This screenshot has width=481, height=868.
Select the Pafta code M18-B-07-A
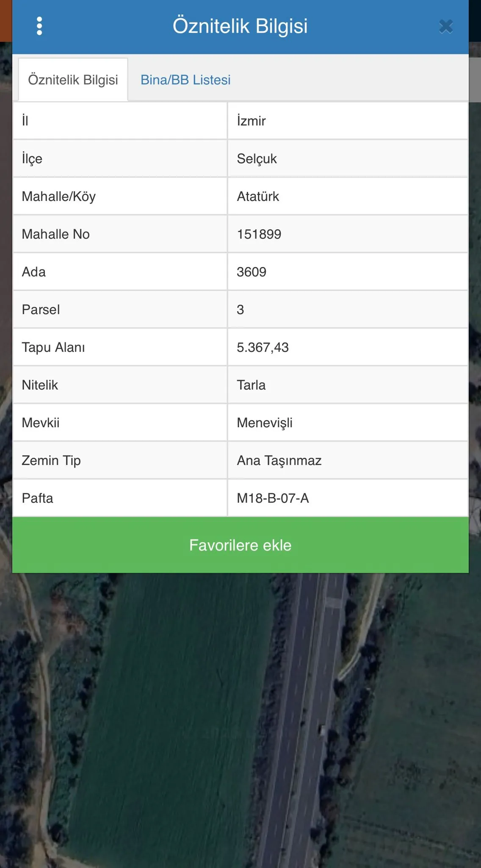point(273,498)
